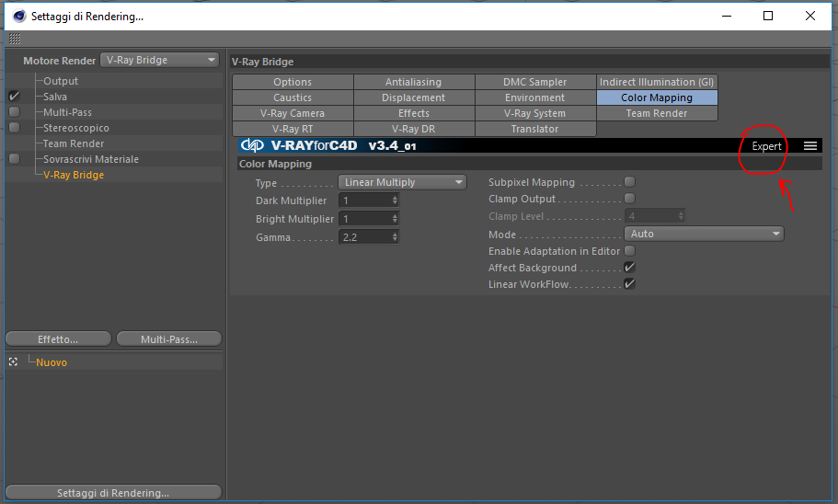The height and width of the screenshot is (504, 838).
Task: Open the Motore Render dropdown
Action: tap(160, 60)
